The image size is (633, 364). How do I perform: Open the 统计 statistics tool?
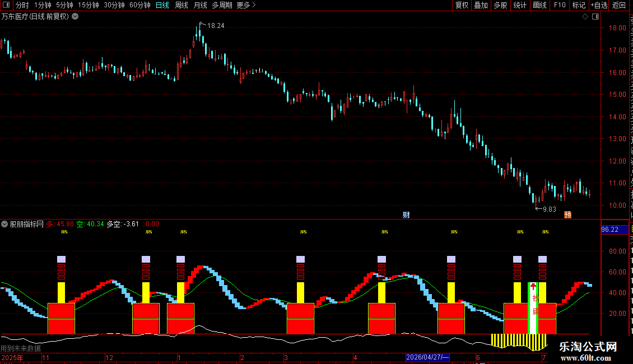tap(520, 5)
